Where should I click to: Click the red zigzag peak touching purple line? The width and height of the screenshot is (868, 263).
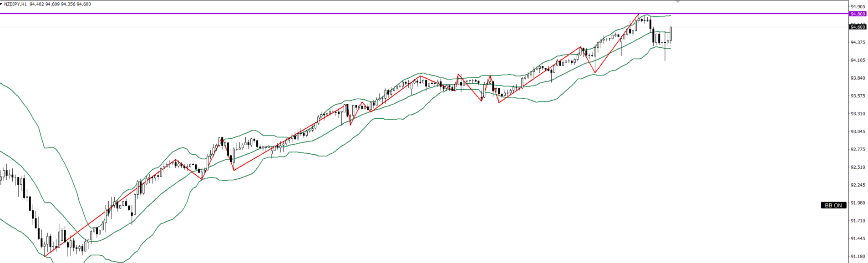[638, 15]
